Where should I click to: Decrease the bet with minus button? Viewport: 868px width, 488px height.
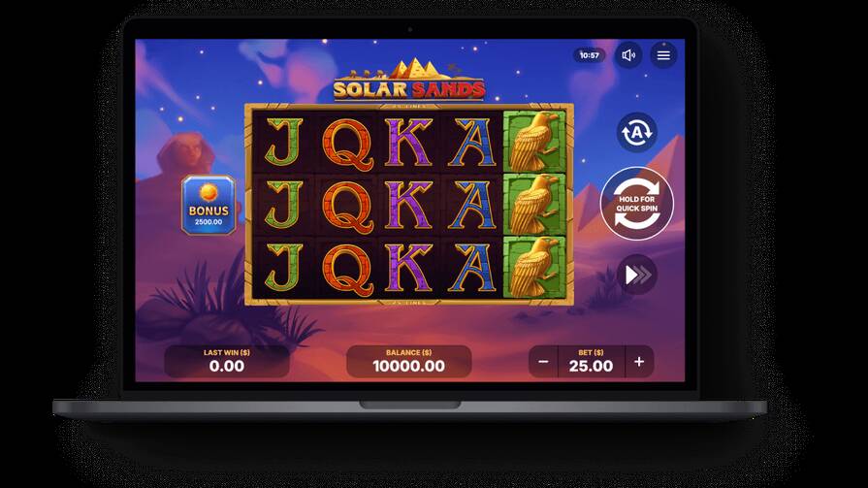(x=543, y=362)
